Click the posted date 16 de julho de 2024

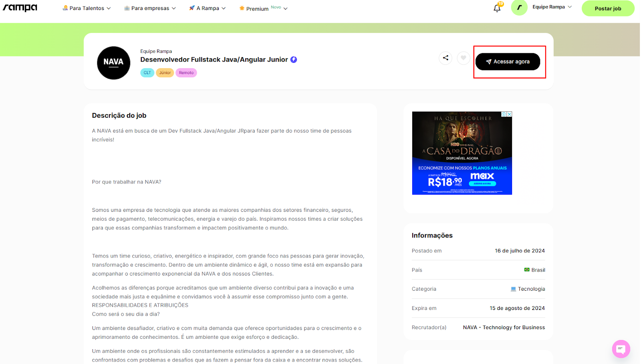tap(520, 251)
